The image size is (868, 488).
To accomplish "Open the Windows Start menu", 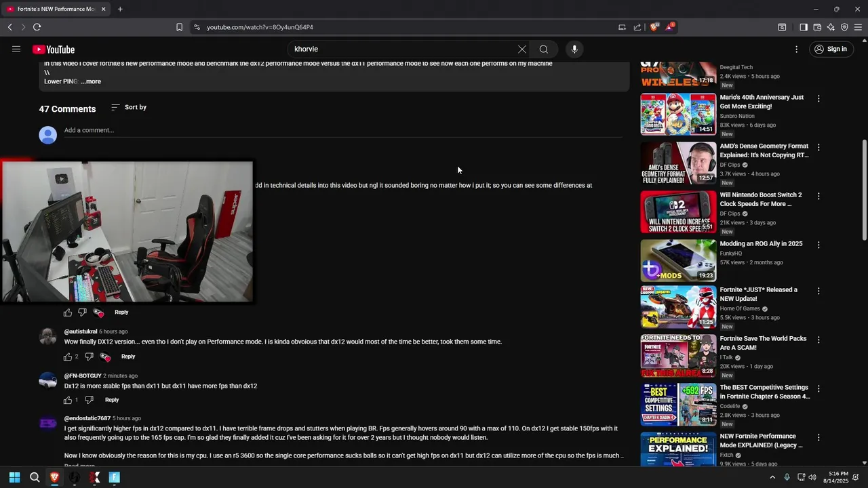I will coord(14,477).
